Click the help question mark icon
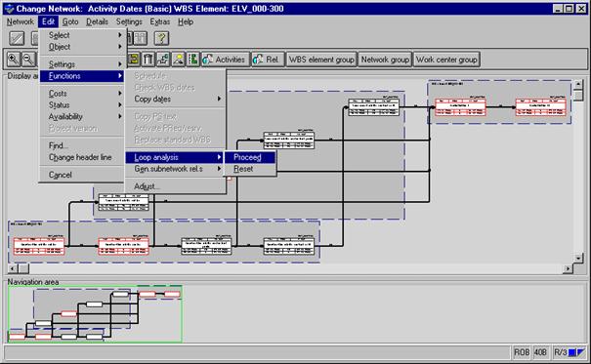591x364 pixels. click(x=162, y=38)
